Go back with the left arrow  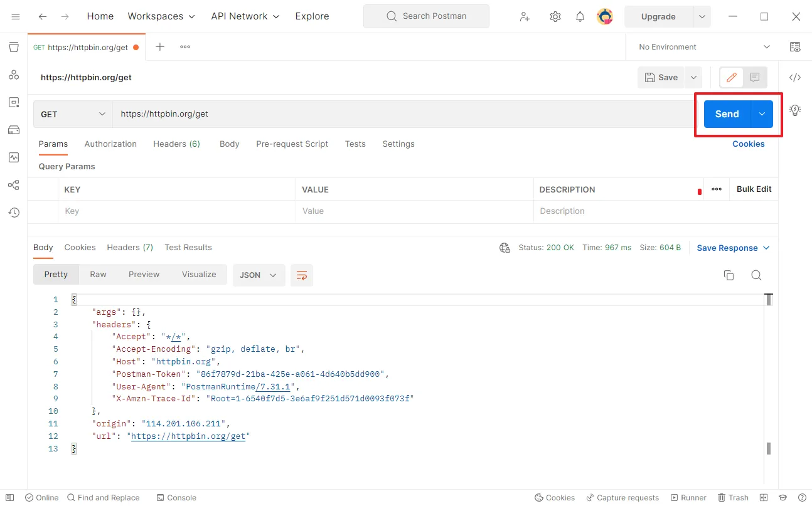point(43,16)
